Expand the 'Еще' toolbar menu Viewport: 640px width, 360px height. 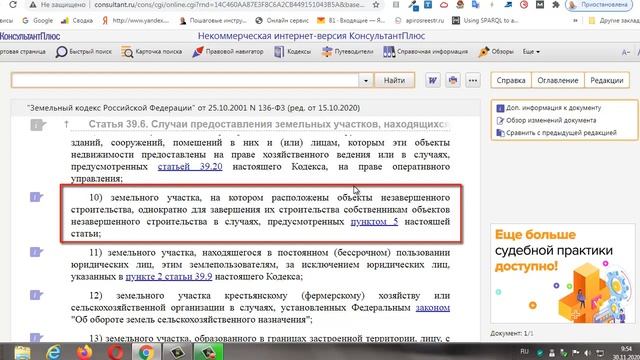531,52
